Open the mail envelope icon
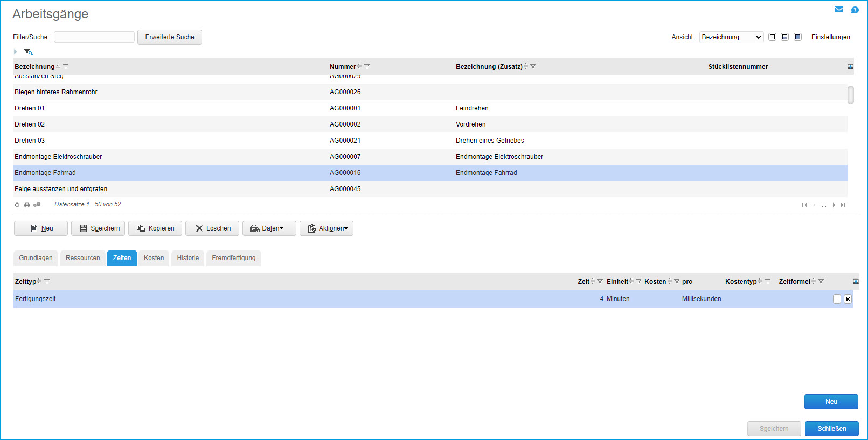This screenshot has width=868, height=440. (x=839, y=10)
